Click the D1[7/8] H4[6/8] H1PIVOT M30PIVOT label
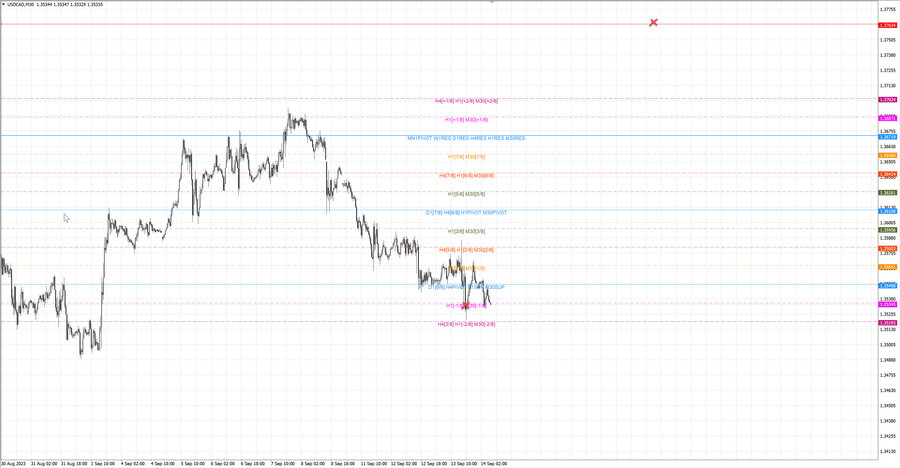 (x=466, y=212)
